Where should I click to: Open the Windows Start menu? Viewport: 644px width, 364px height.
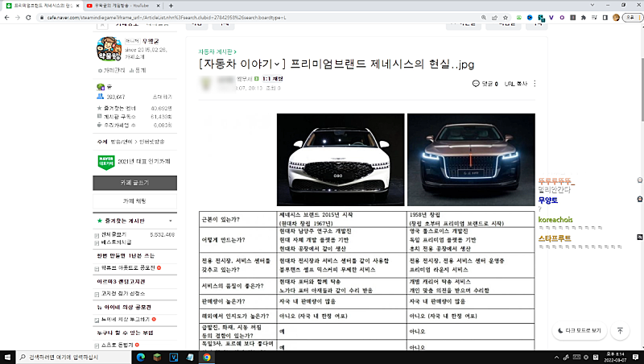9,356
